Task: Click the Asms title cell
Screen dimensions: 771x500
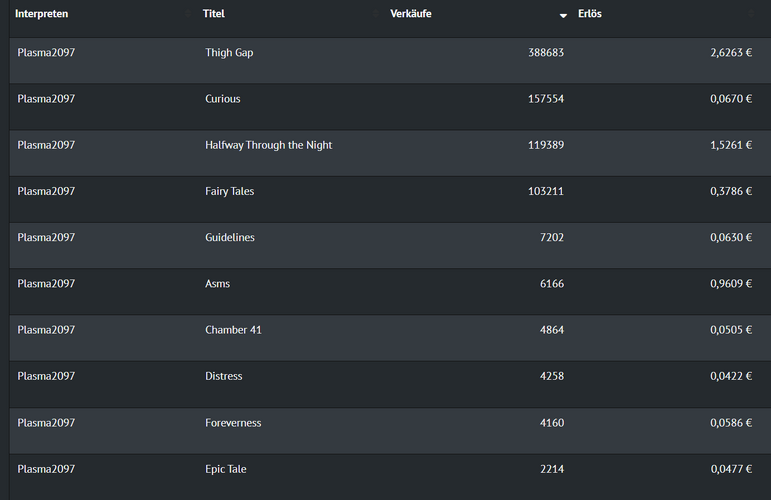Action: (217, 284)
